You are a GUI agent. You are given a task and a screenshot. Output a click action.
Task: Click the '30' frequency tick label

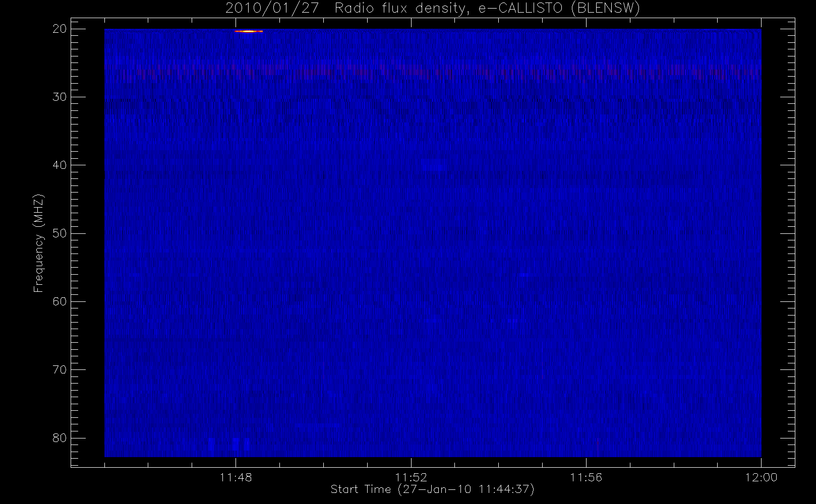point(60,97)
